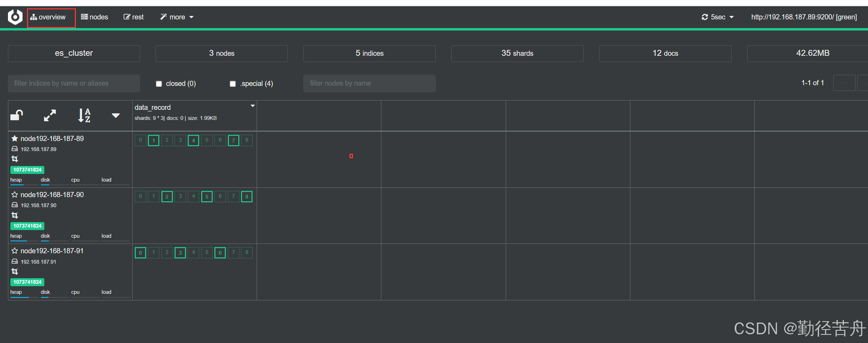Select primary shard 3 on node192-168-187-91
This screenshot has height=343, width=868.
180,253
